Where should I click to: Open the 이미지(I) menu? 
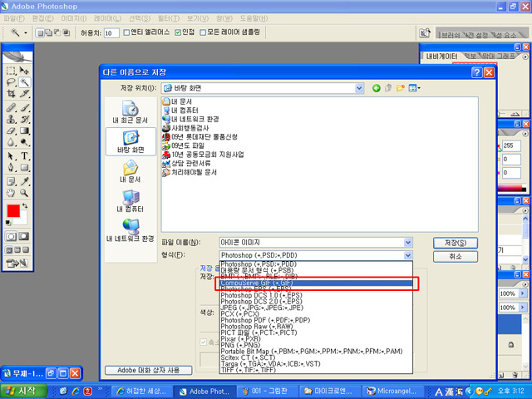(x=74, y=18)
